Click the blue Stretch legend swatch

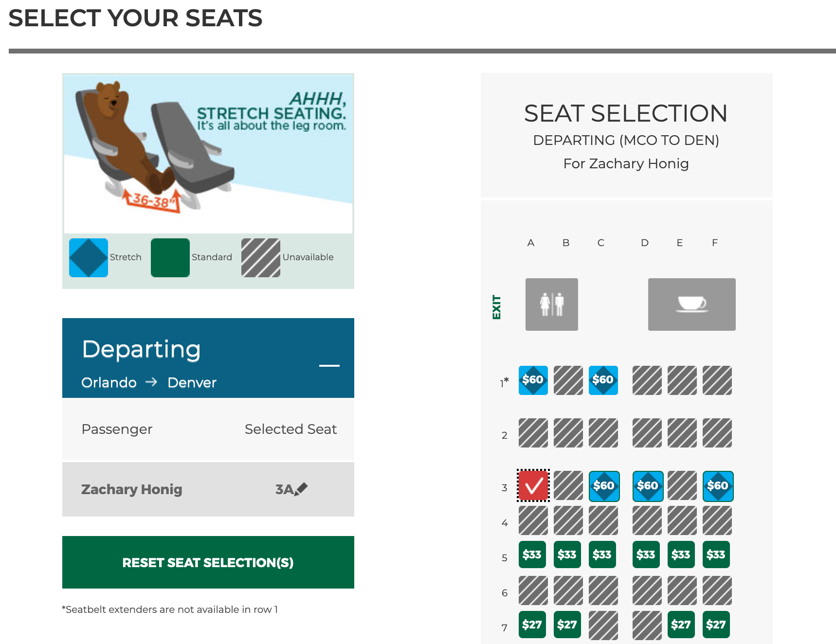89,258
